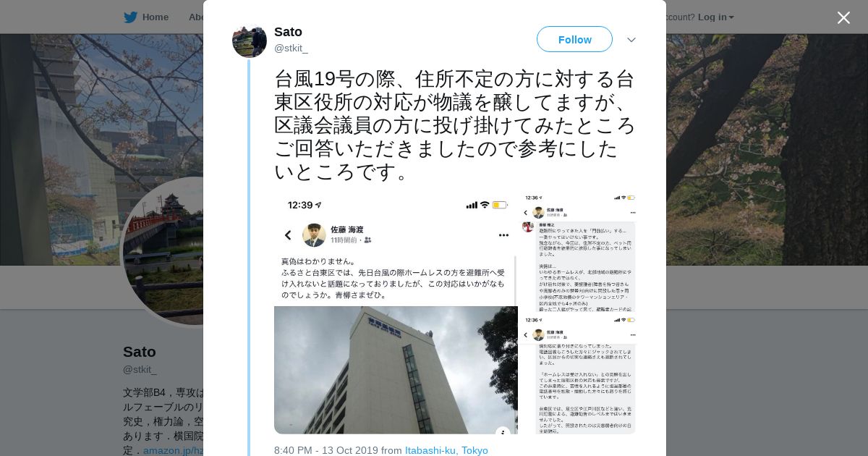This screenshot has height=456, width=868.
Task: Open the Log in dropdown
Action: (x=715, y=17)
